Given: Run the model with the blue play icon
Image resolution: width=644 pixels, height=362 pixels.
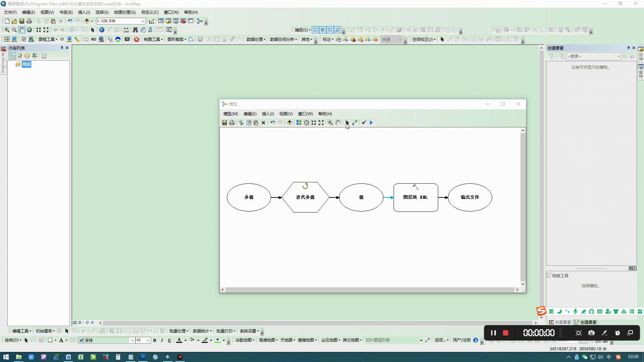Looking at the screenshot, I should [371, 122].
